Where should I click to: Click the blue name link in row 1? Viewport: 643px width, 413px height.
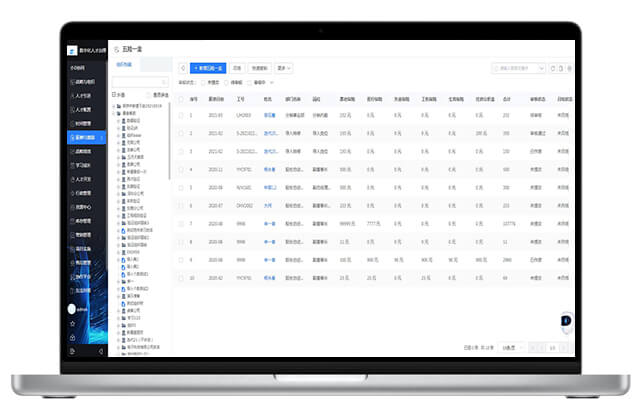point(269,115)
